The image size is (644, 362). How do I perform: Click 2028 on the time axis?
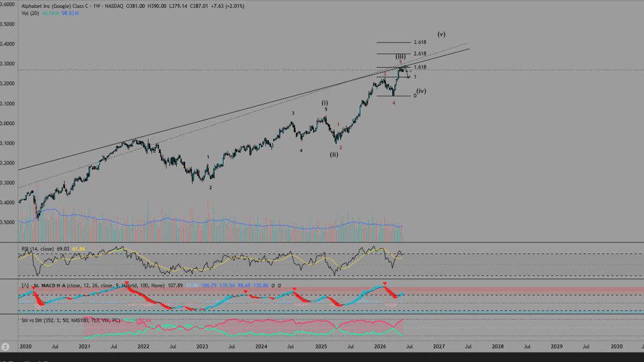pyautogui.click(x=497, y=347)
